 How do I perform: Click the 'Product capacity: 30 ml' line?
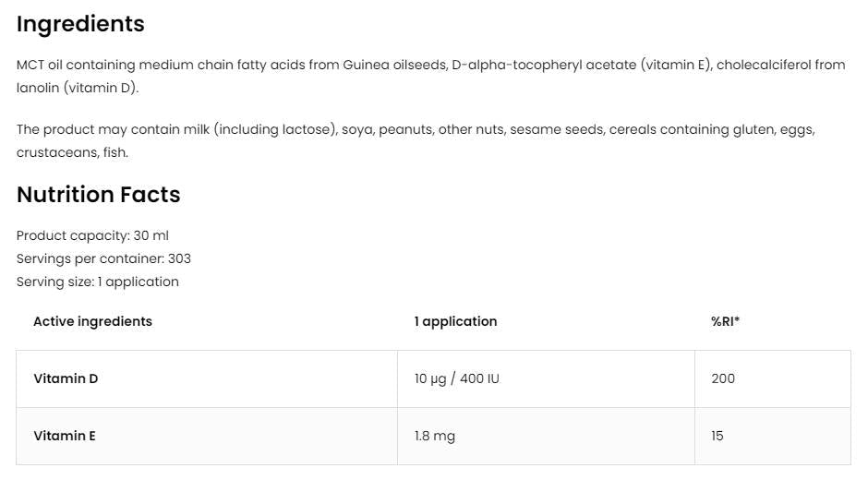click(x=92, y=235)
